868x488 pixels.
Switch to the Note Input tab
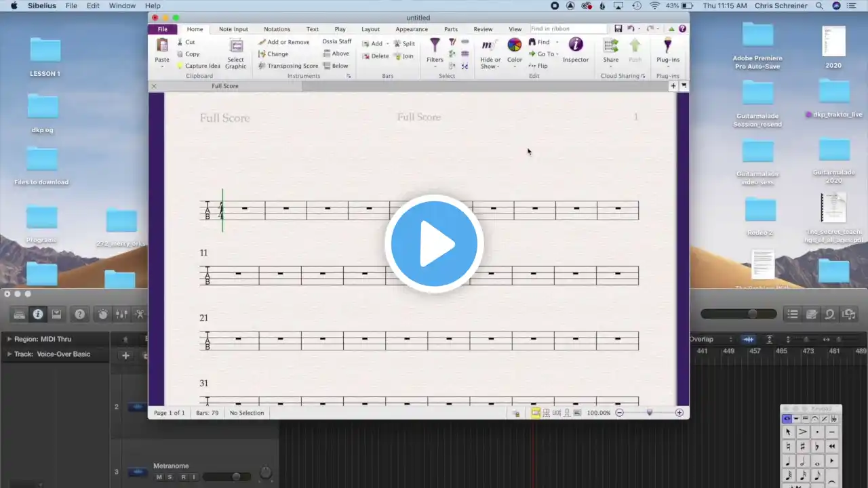click(233, 29)
